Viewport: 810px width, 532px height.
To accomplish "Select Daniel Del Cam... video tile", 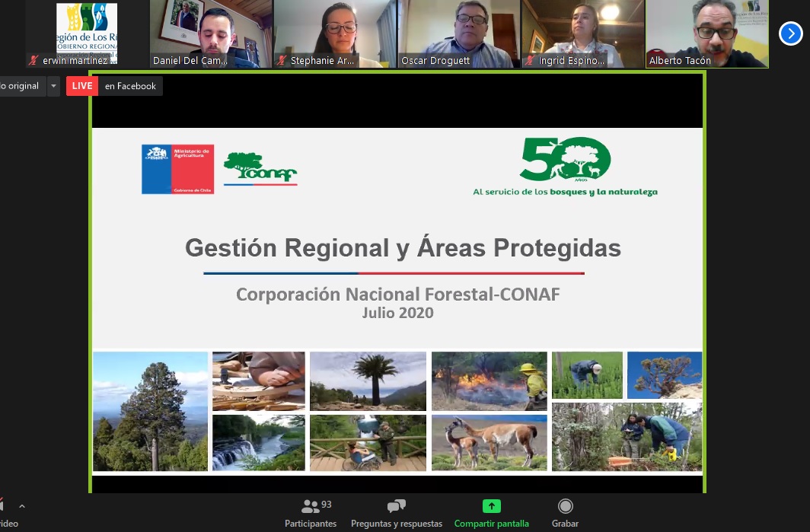I will click(x=211, y=34).
